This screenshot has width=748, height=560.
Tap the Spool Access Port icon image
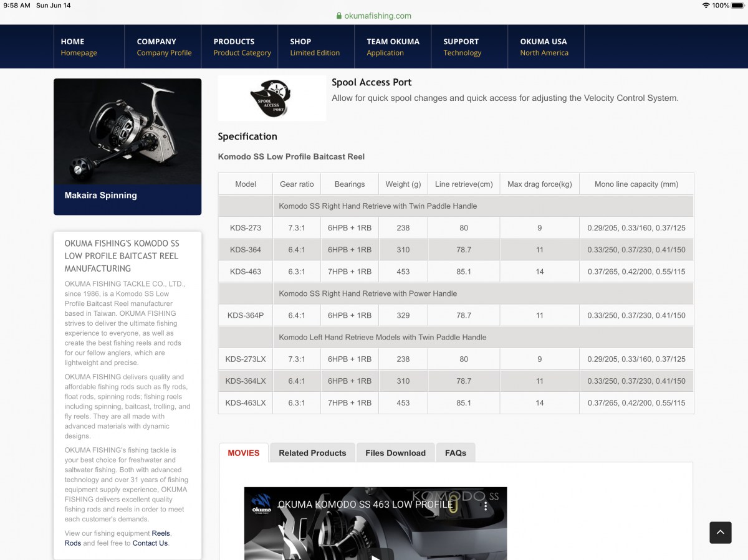pyautogui.click(x=272, y=98)
